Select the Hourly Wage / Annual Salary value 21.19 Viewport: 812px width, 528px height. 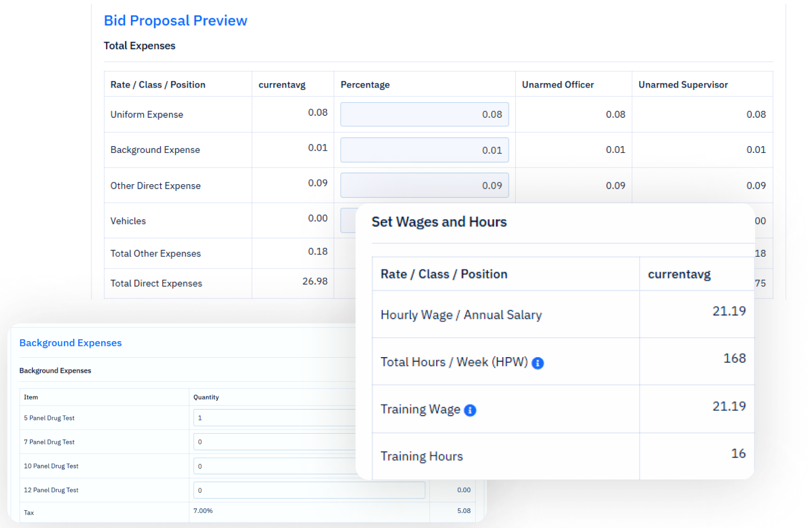click(x=728, y=311)
